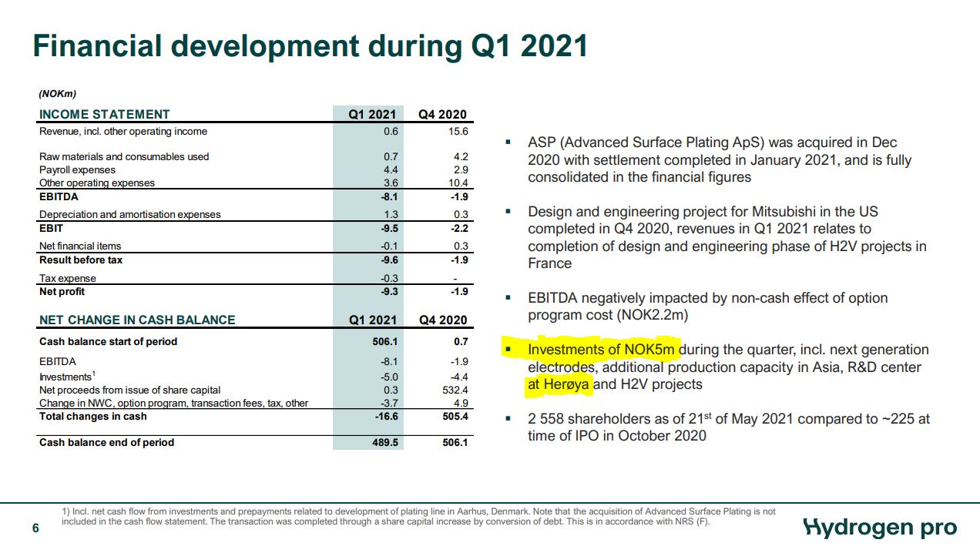This screenshot has width=980, height=553.
Task: Click the bullet marker beside 2 558 shareholders
Action: [x=508, y=419]
